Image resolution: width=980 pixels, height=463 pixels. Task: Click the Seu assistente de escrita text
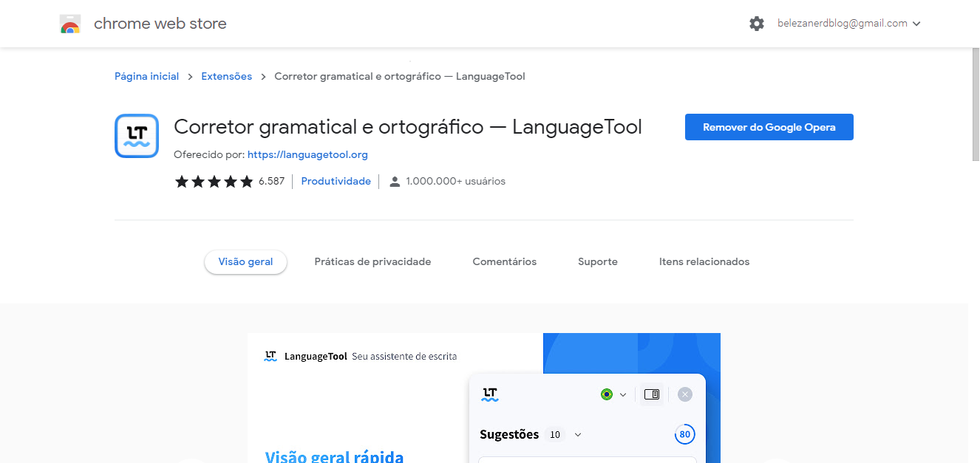pyautogui.click(x=404, y=356)
